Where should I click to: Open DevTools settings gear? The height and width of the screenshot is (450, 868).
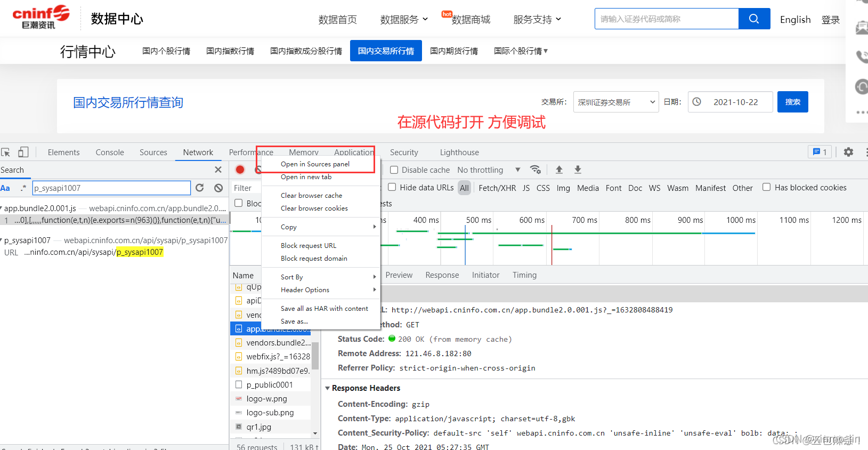pyautogui.click(x=848, y=152)
